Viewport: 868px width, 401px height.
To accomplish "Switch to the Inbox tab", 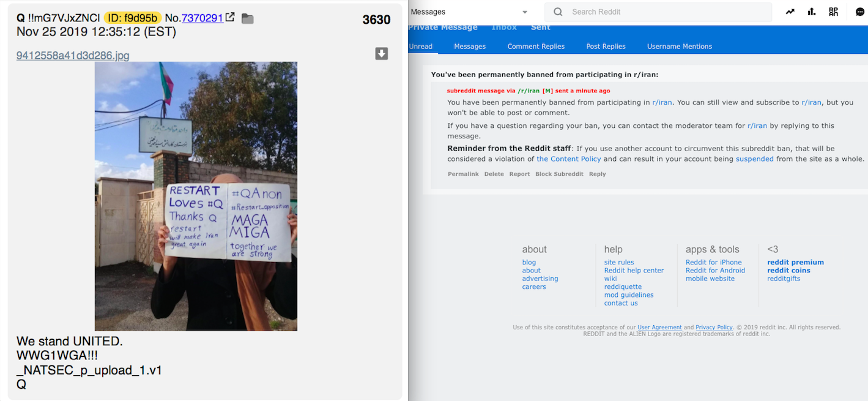I will (504, 28).
